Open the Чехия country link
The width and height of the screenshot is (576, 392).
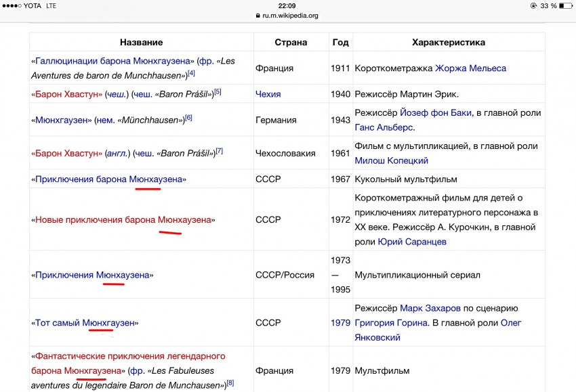268,94
